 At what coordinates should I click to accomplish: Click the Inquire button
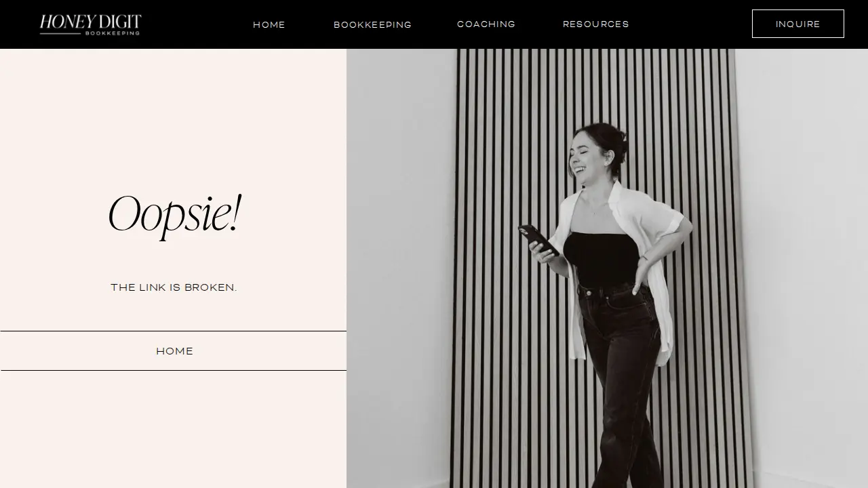pyautogui.click(x=798, y=24)
